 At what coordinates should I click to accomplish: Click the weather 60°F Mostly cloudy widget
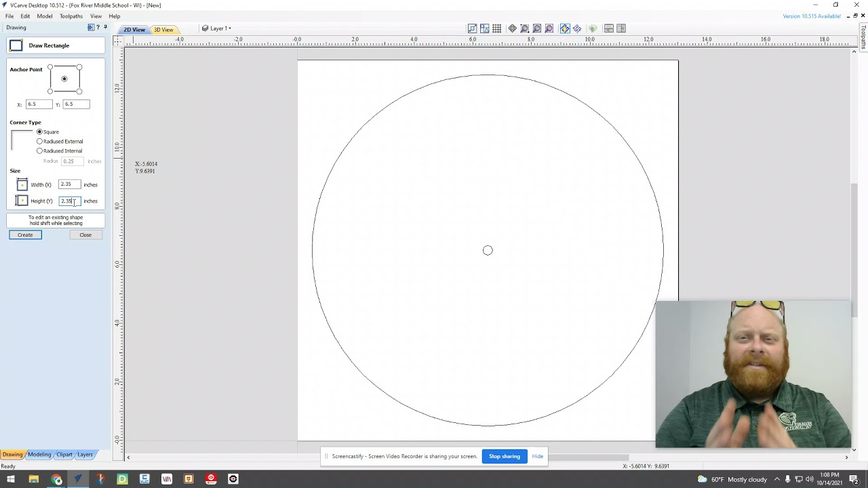coord(732,479)
